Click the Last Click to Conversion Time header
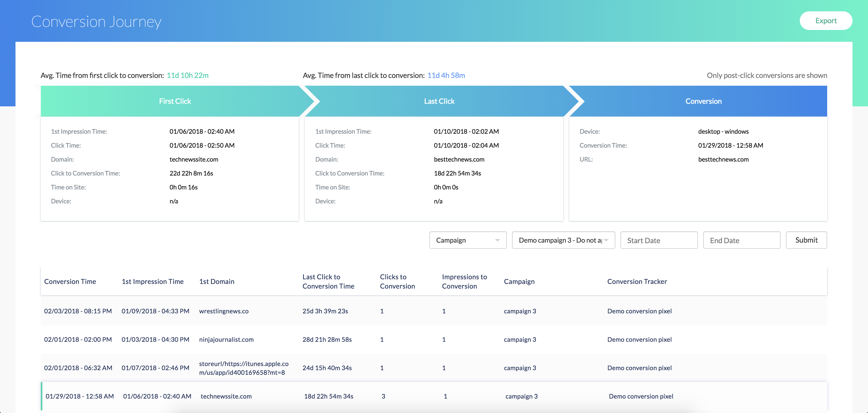The height and width of the screenshot is (413, 868). click(328, 281)
